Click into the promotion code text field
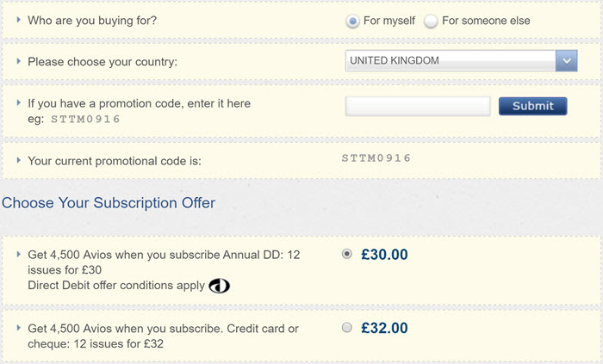 coord(418,107)
